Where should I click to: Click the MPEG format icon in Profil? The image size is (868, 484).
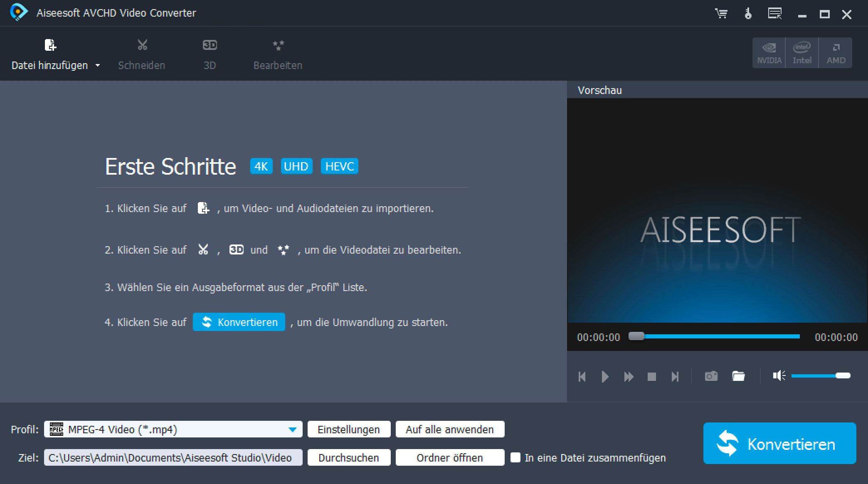(56, 429)
